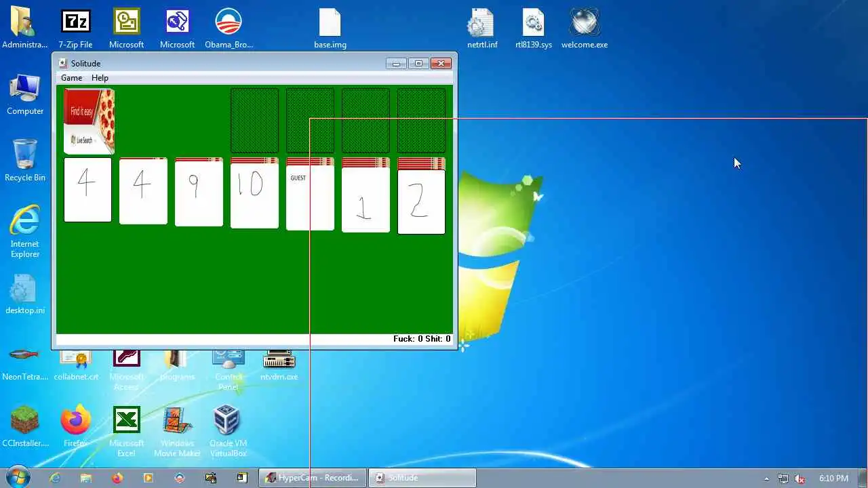This screenshot has width=868, height=488.
Task: Click the score counter in Solitude status bar
Action: click(x=422, y=339)
